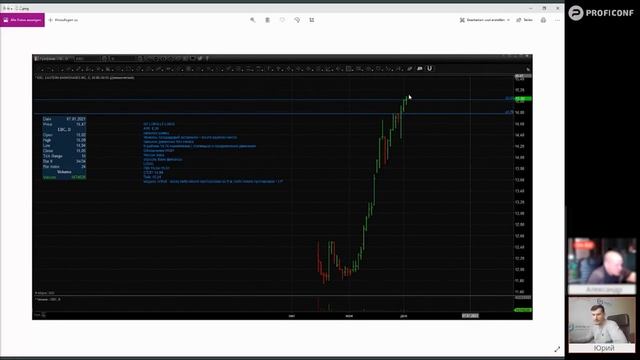Image resolution: width=640 pixels, height=360 pixels.
Task: Click the green current price label on axis
Action: [x=523, y=99]
